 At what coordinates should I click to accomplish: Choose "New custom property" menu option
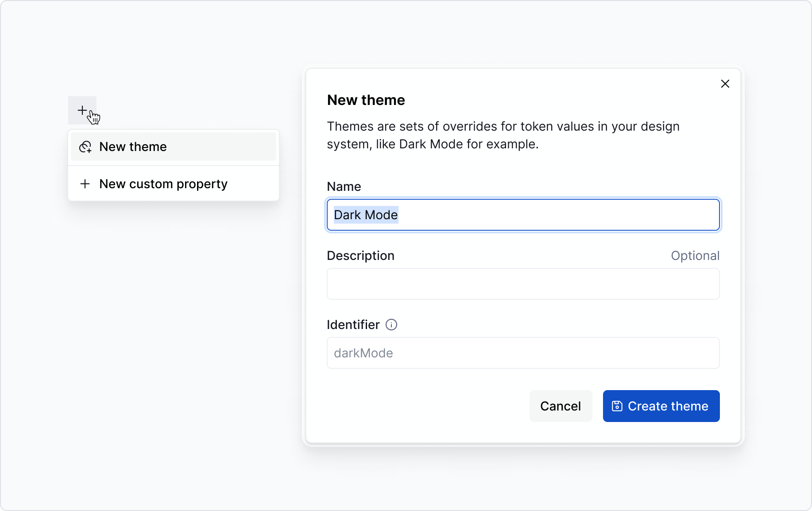coord(163,184)
